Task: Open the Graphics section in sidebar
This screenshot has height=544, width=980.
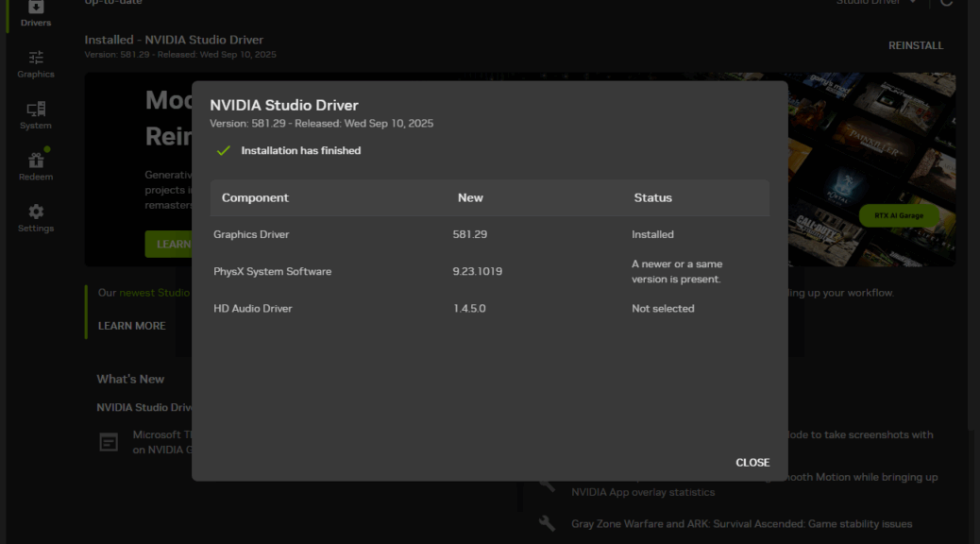Action: click(36, 64)
